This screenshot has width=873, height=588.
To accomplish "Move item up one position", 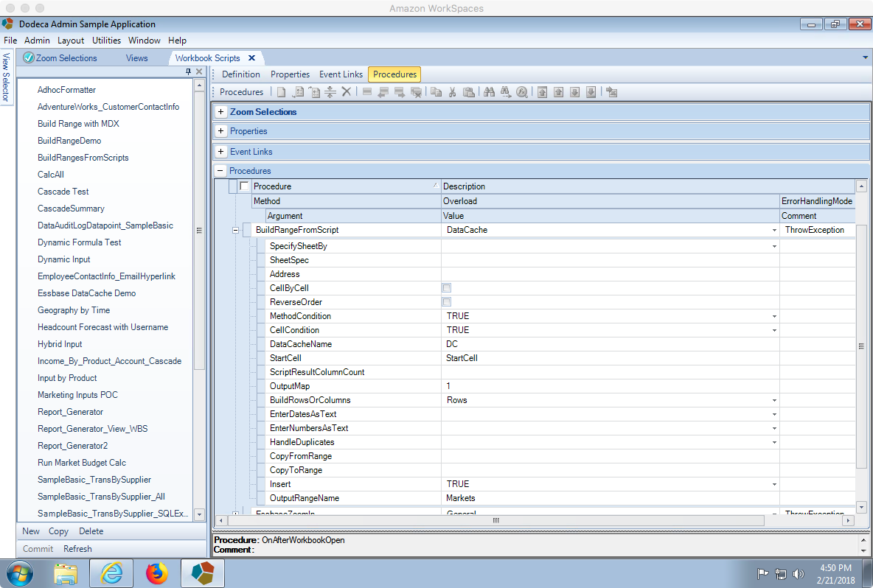I will point(558,92).
